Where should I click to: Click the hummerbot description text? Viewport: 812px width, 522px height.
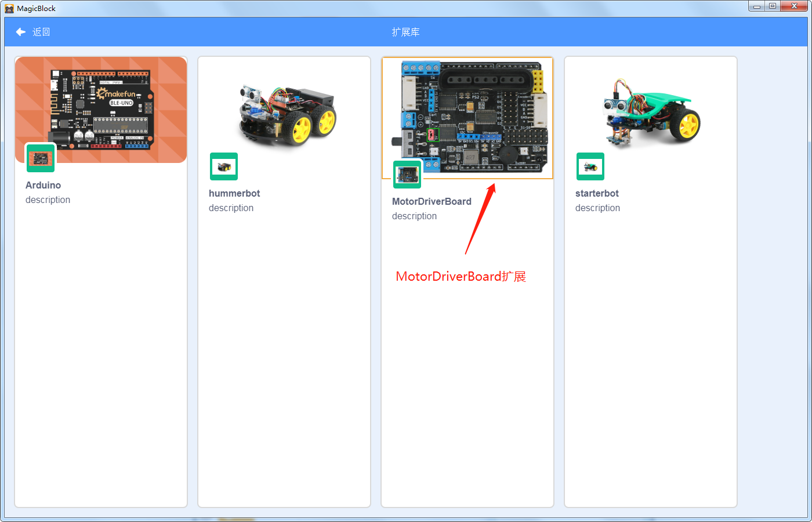[x=231, y=208]
